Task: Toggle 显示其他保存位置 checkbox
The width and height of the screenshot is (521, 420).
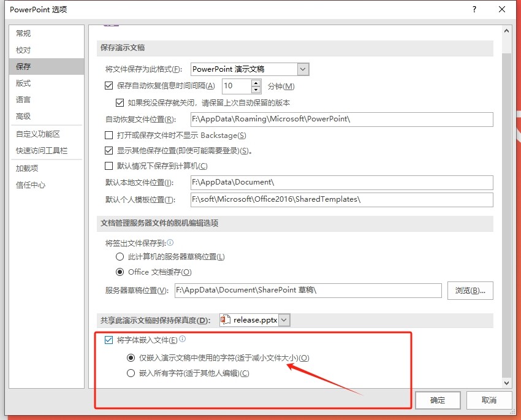Action: pyautogui.click(x=108, y=150)
